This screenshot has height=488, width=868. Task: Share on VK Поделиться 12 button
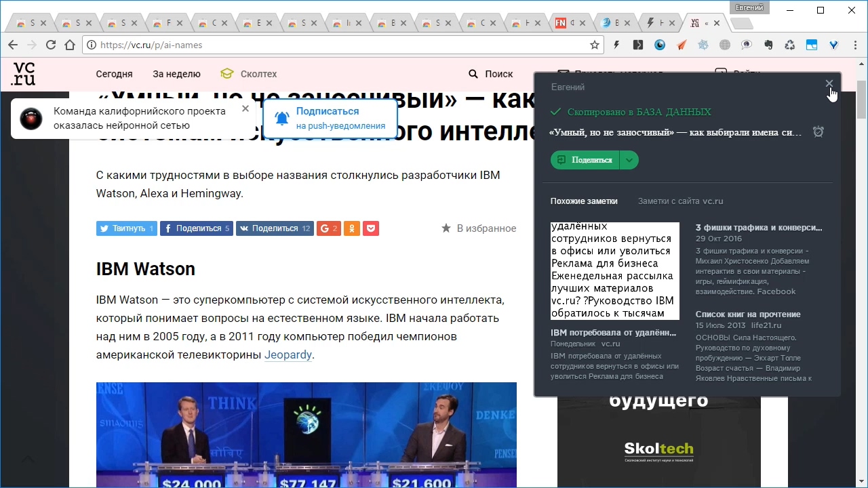point(275,228)
